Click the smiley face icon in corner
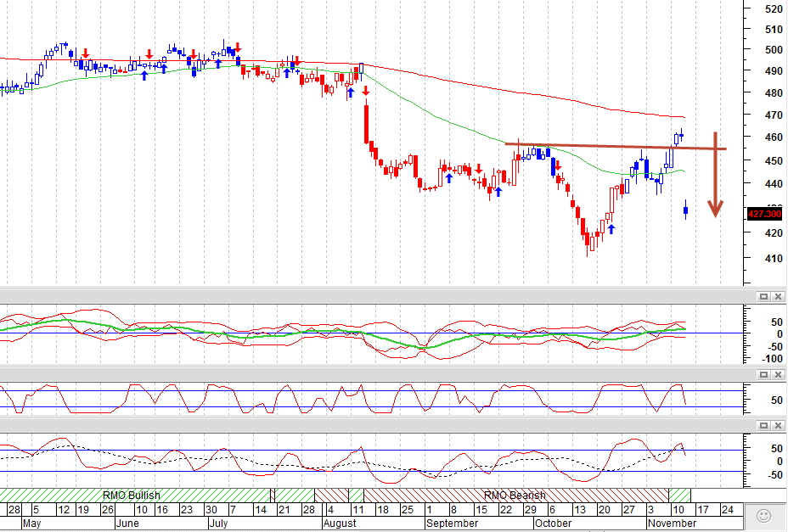Screen dimensions: 788x532 [x=764, y=515]
